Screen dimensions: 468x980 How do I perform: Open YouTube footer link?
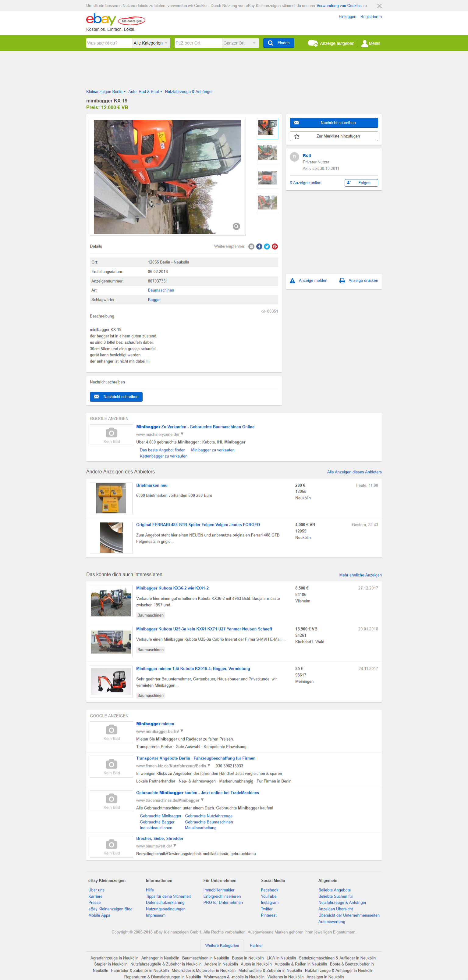(x=268, y=896)
